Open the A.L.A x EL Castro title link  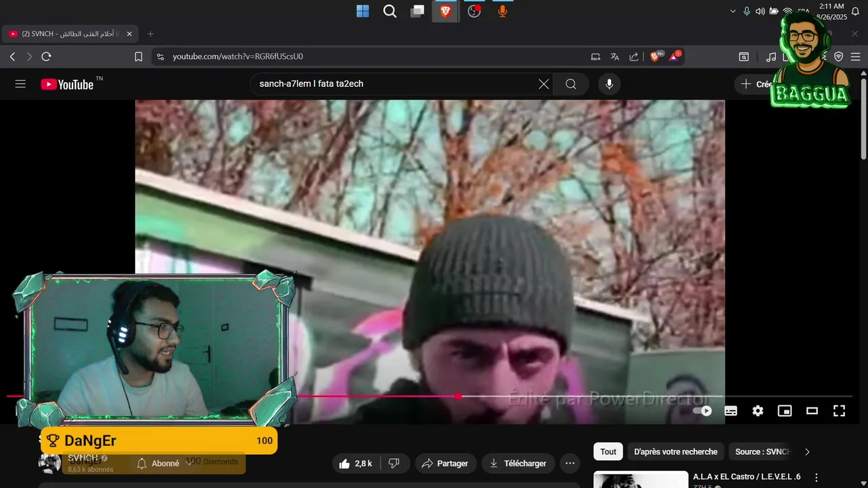[747, 477]
